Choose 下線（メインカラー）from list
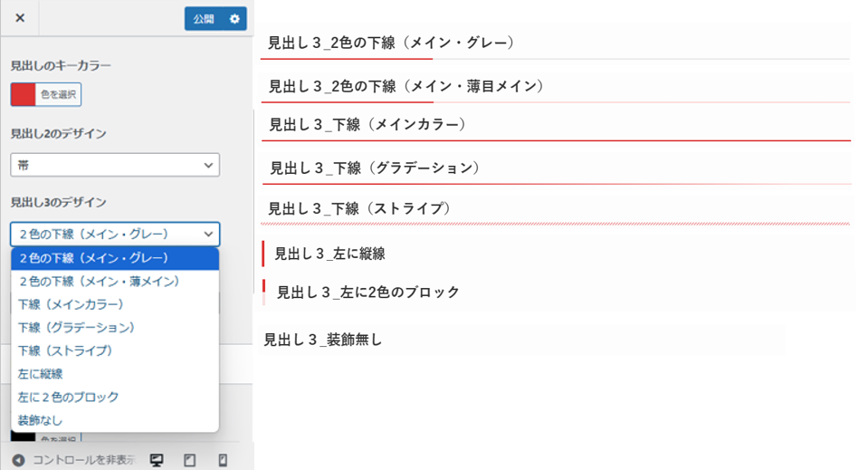 pos(115,304)
